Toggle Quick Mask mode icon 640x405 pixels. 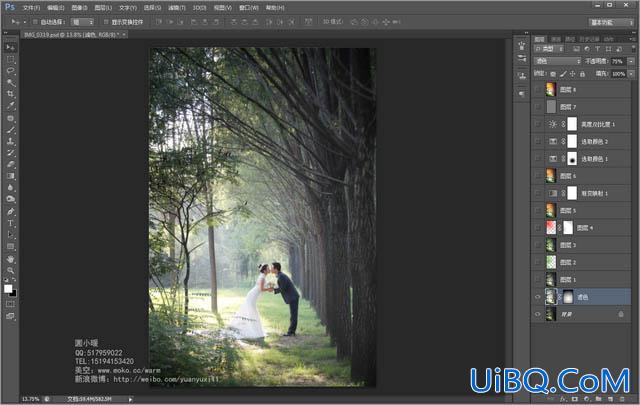click(11, 304)
